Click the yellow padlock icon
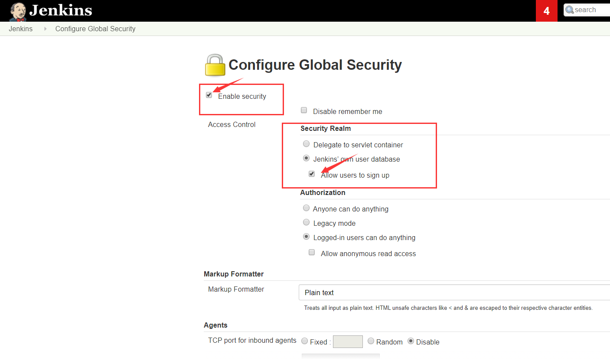The width and height of the screenshot is (610, 364). [x=215, y=65]
